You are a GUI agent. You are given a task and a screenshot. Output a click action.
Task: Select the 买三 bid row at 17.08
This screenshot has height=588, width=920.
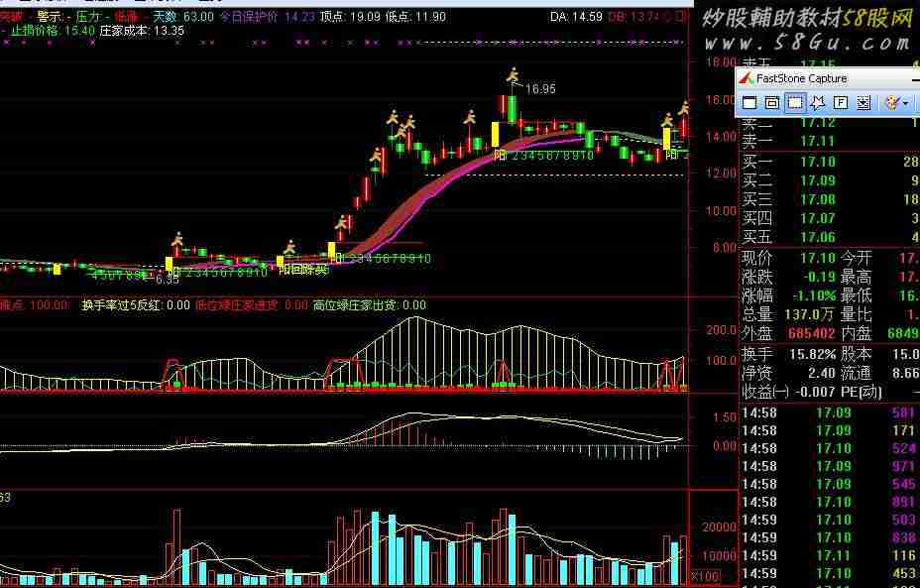pyautogui.click(x=829, y=199)
